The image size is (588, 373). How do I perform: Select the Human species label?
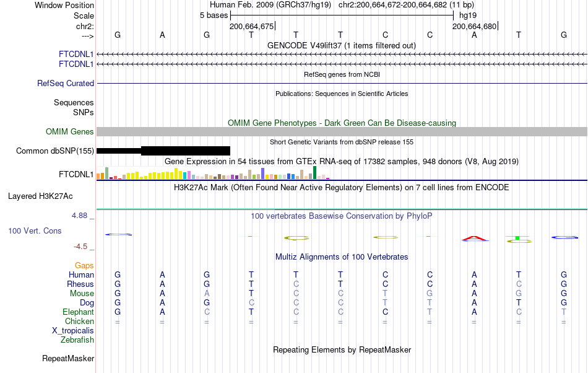(81, 275)
